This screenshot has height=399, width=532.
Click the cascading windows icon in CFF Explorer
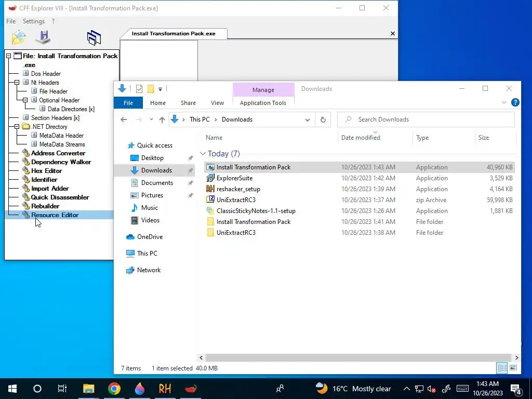pyautogui.click(x=94, y=37)
